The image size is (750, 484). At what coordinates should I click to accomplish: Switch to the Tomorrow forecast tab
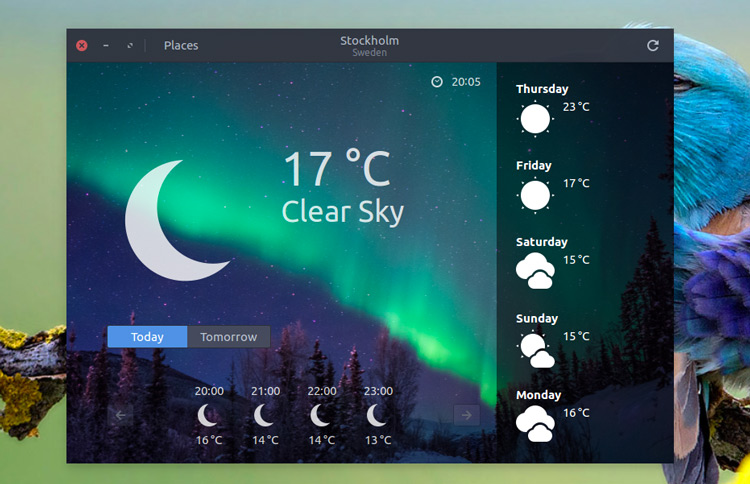coord(228,337)
